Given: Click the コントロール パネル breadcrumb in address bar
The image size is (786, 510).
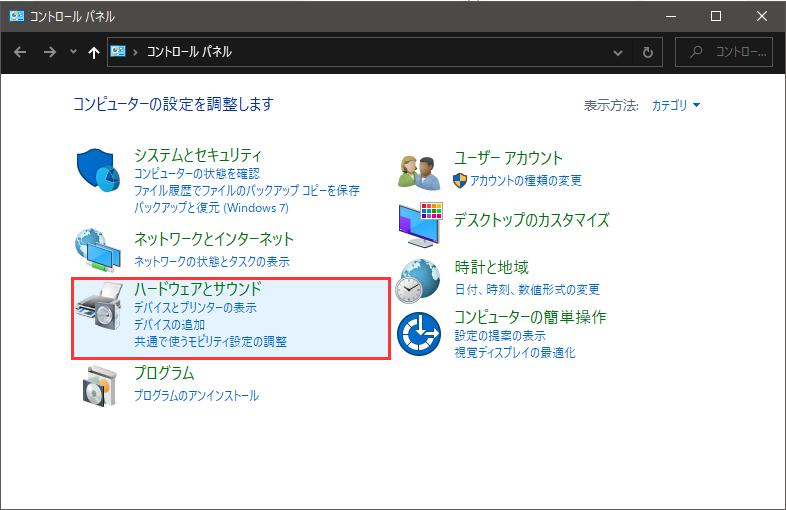Looking at the screenshot, I should [189, 52].
